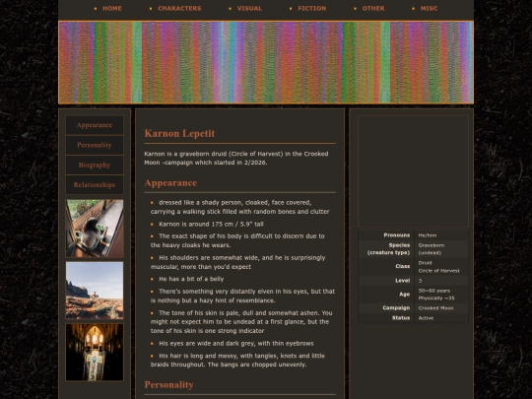Click the bullet about pale, ashen skin tone
This screenshot has width=532, height=399.
click(241, 321)
